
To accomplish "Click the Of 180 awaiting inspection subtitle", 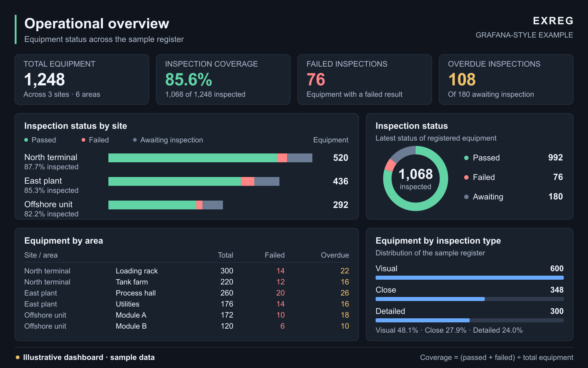I will pyautogui.click(x=491, y=94).
